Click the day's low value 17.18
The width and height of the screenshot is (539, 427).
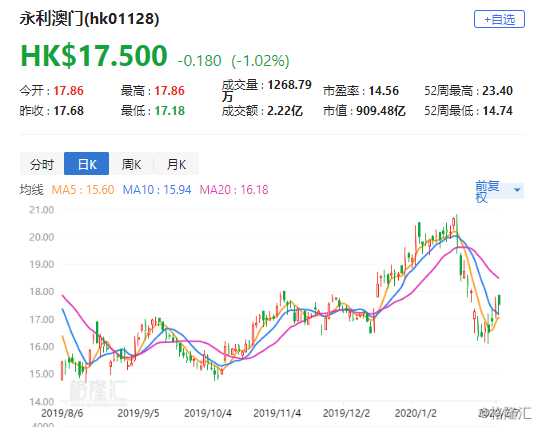pyautogui.click(x=169, y=111)
